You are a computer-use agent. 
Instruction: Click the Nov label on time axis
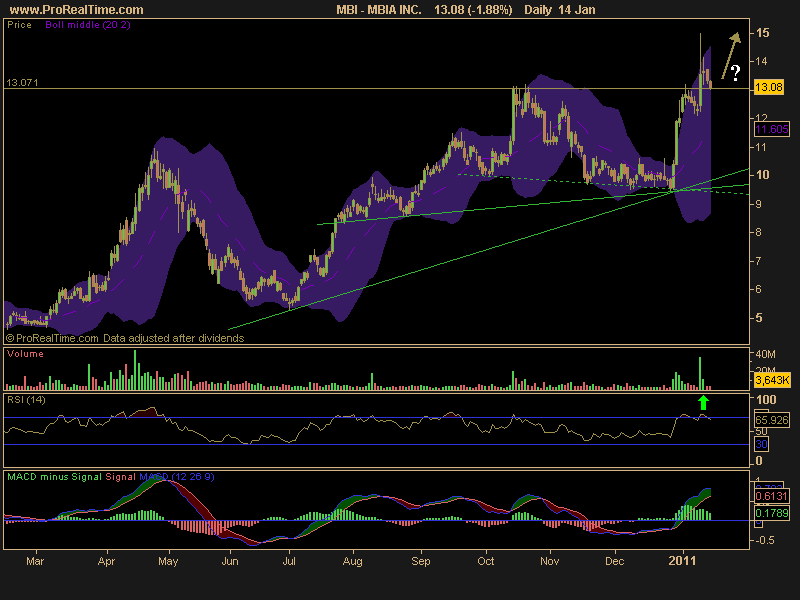pos(549,561)
